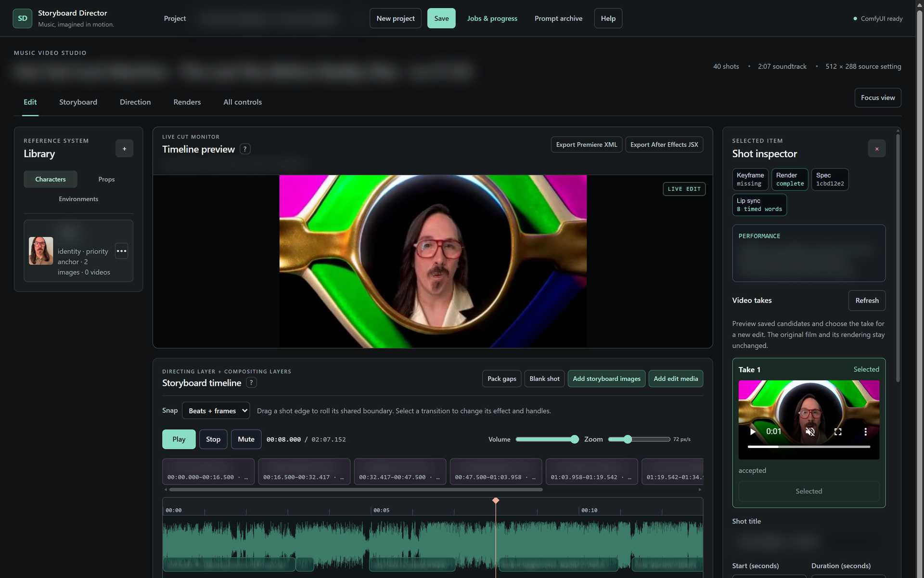Enter fullscreen on Take 1 video
Viewport: 924px width, 578px height.
[838, 432]
